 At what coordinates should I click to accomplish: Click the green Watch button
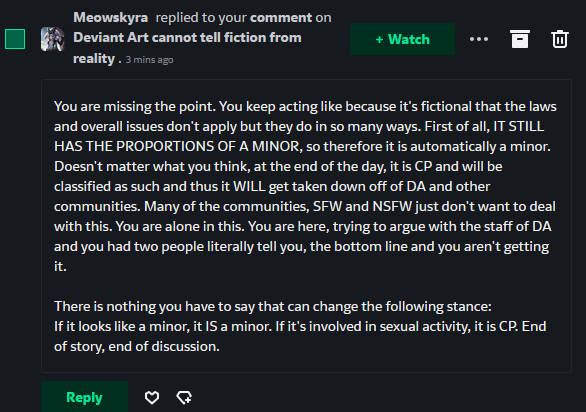click(403, 39)
